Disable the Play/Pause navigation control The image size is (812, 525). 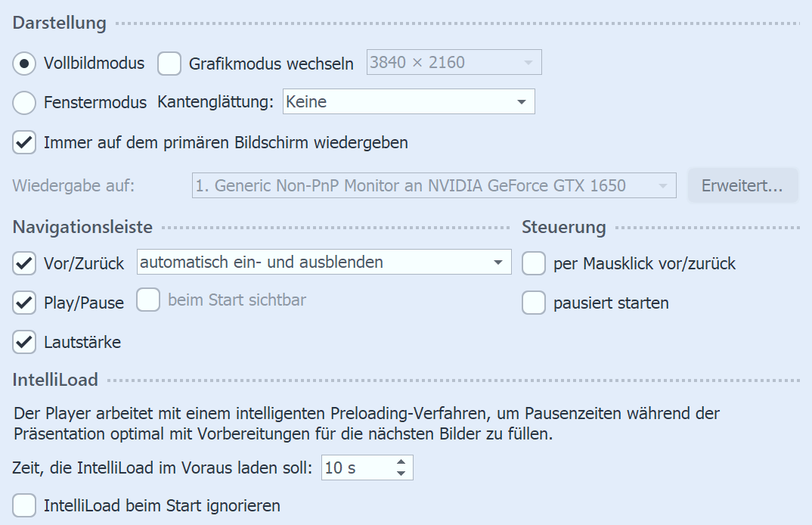point(23,303)
